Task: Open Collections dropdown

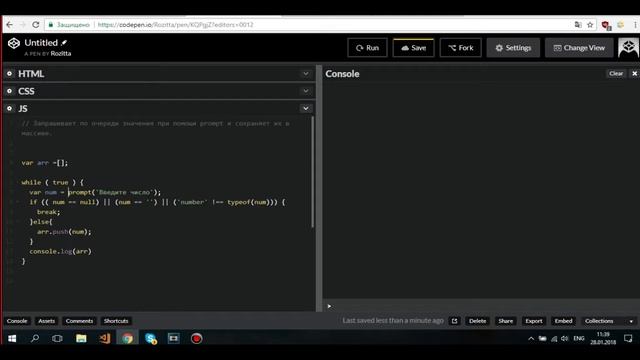Action: coord(609,321)
